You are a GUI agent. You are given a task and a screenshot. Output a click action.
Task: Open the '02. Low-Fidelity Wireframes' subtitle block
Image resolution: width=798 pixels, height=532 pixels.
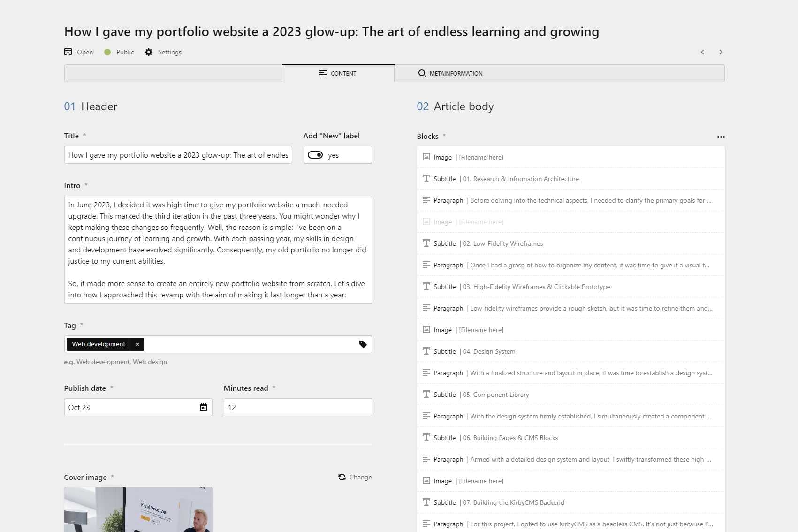pos(502,243)
